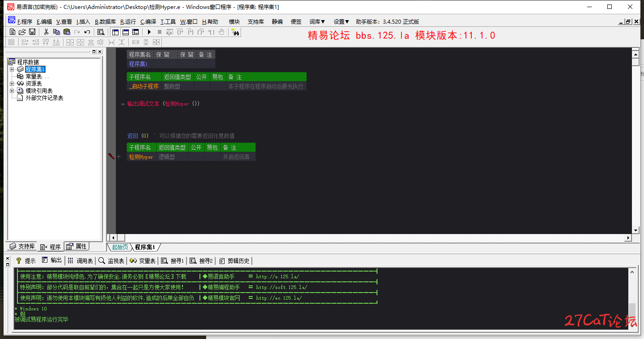Screen dimensions: 644x339
Task: Open the C.编译 menu
Action: (x=148, y=21)
